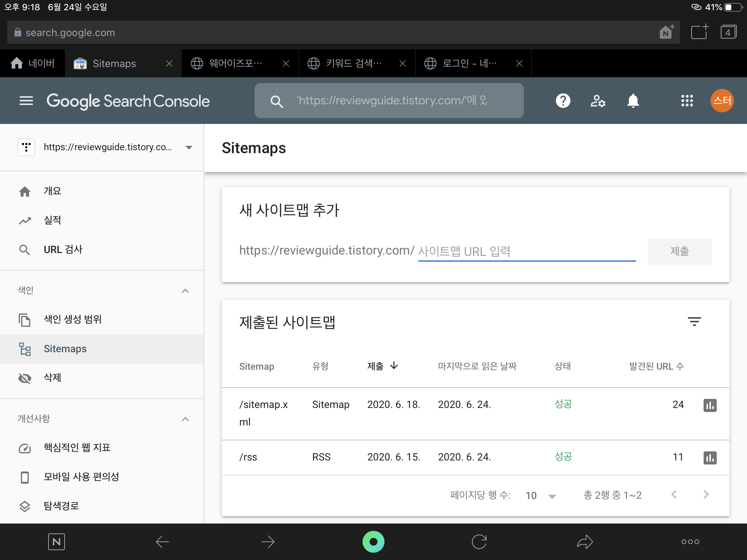
Task: Open the Help question mark icon
Action: [563, 101]
